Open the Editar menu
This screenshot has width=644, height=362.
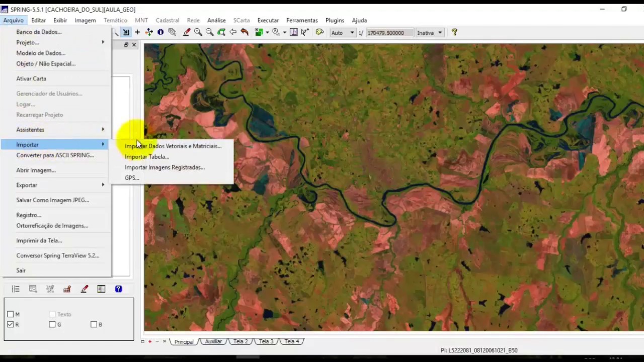(38, 20)
